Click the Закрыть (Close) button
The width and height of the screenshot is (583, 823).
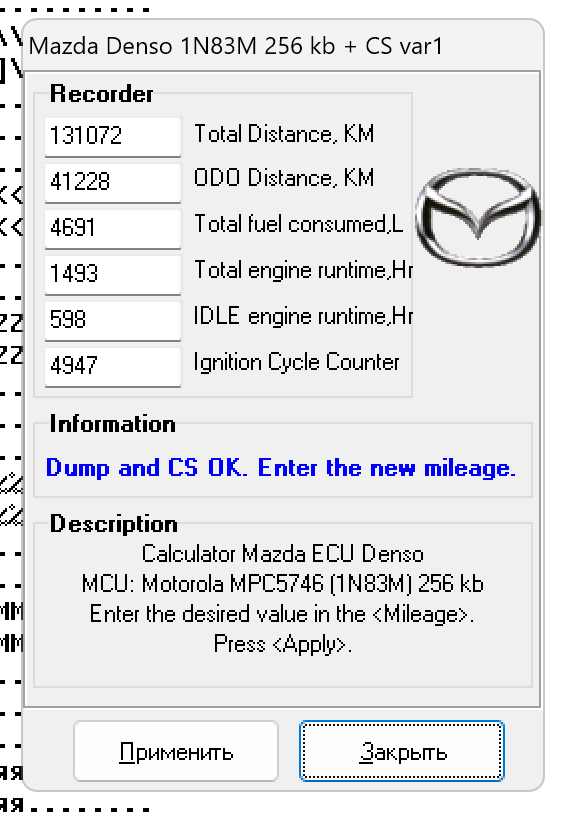pos(402,751)
